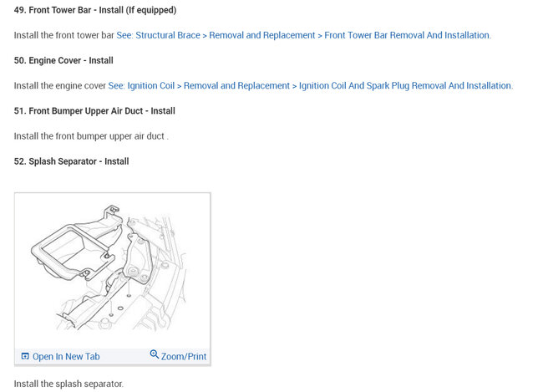Image resolution: width=543 pixels, height=392 pixels.
Task: Click "See:" before Ignition Coil
Action: [x=116, y=85]
